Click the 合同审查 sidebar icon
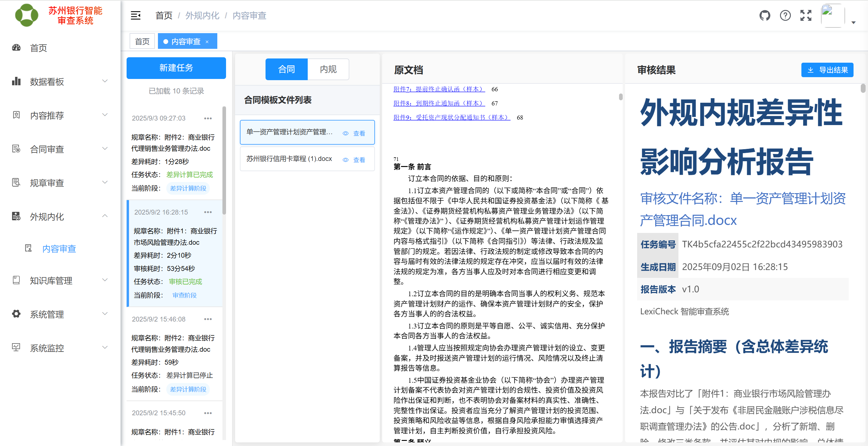The height and width of the screenshot is (446, 868). [16, 149]
